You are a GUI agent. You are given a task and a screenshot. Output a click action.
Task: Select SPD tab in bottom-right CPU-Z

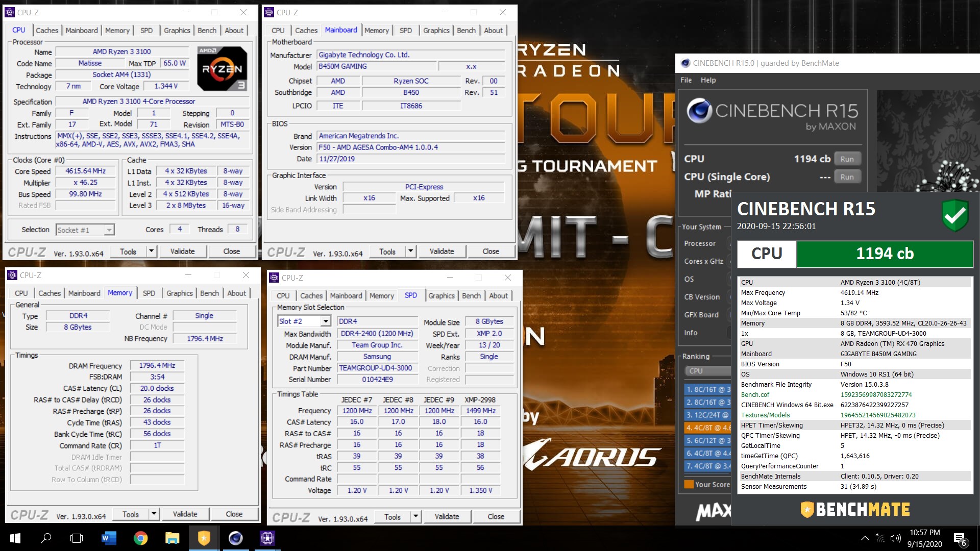coord(411,295)
